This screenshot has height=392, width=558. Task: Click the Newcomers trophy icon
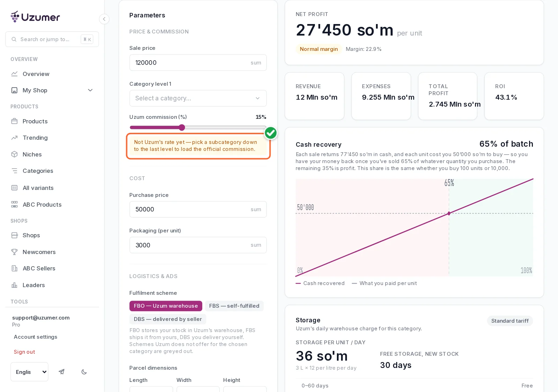click(14, 252)
